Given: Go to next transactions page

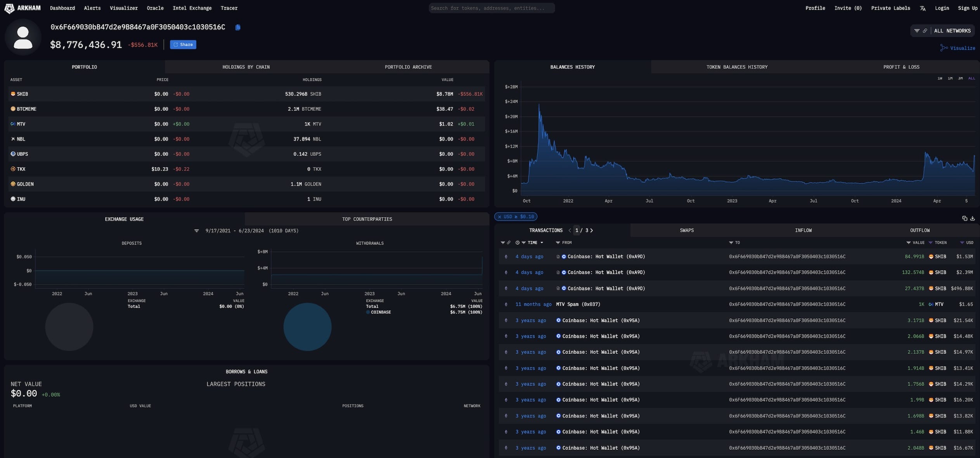Looking at the screenshot, I should click(591, 231).
